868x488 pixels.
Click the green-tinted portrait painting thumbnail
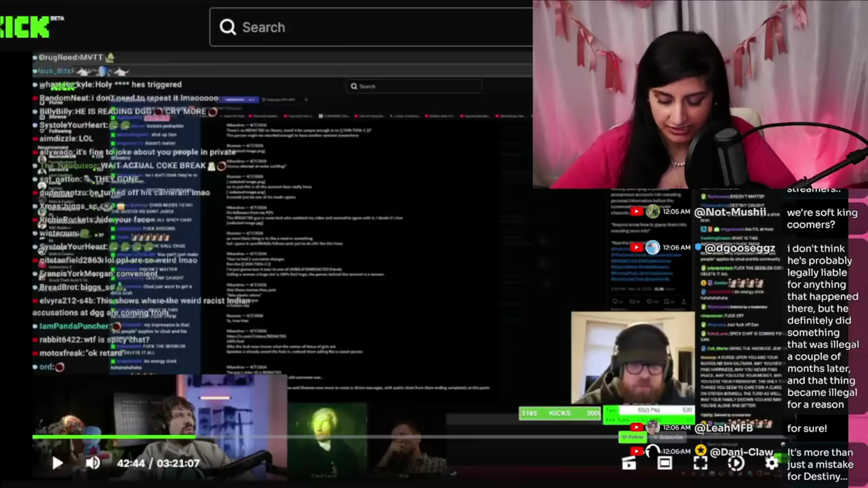(x=327, y=438)
